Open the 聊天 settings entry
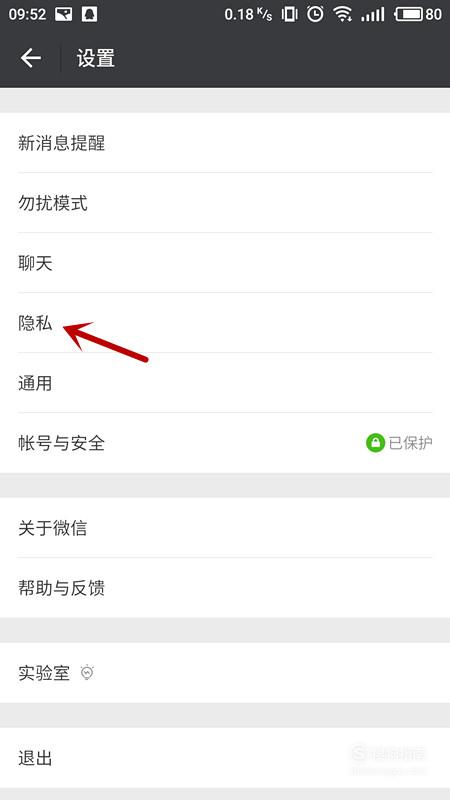This screenshot has width=450, height=800. point(225,263)
